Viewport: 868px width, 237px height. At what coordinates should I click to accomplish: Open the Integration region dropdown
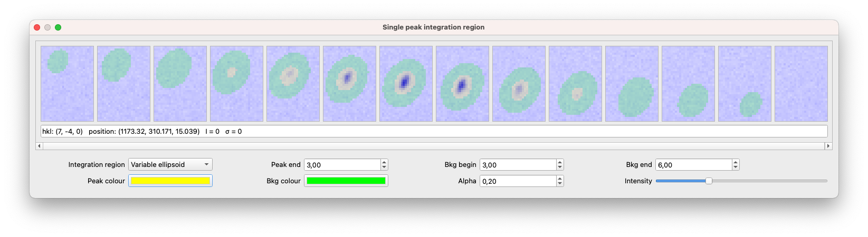coord(170,165)
